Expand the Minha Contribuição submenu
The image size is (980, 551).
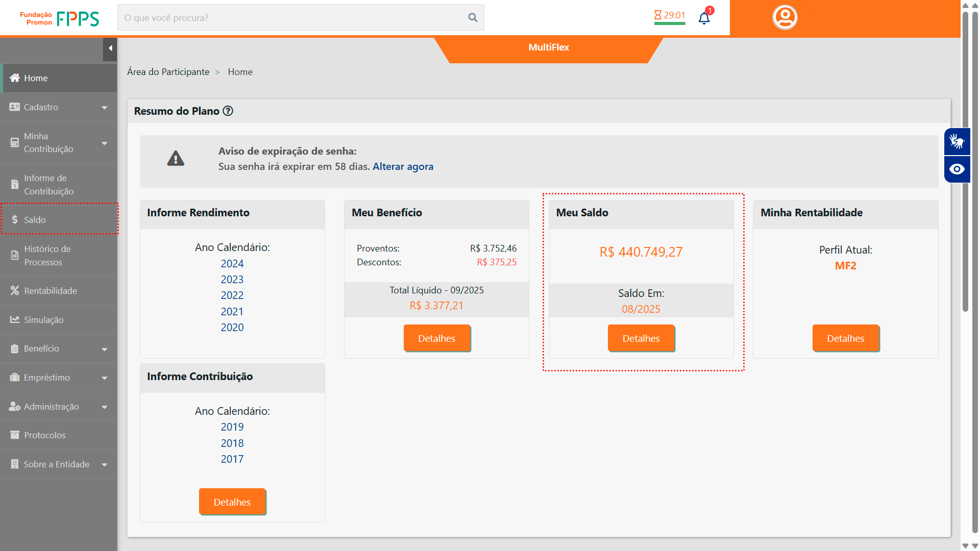coord(105,143)
